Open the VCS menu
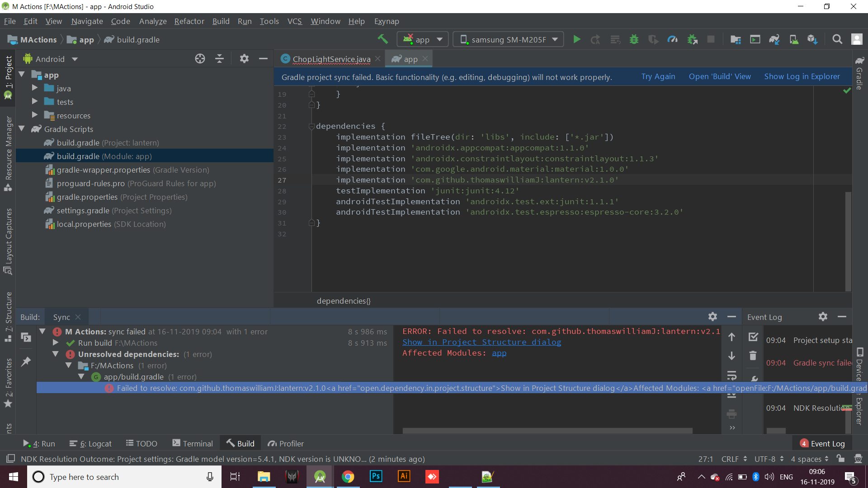Image resolution: width=868 pixels, height=488 pixels. click(294, 21)
